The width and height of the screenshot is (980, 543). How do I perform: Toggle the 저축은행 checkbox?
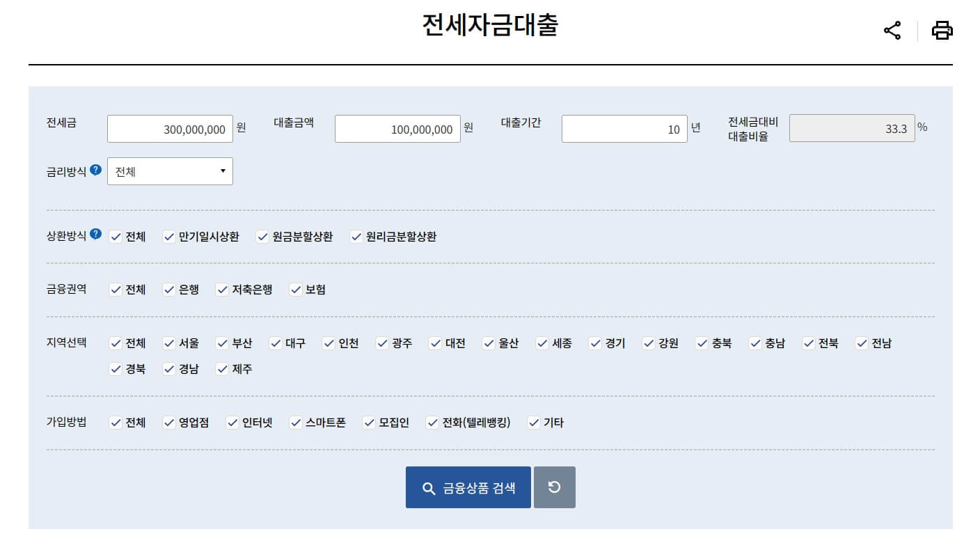click(222, 290)
